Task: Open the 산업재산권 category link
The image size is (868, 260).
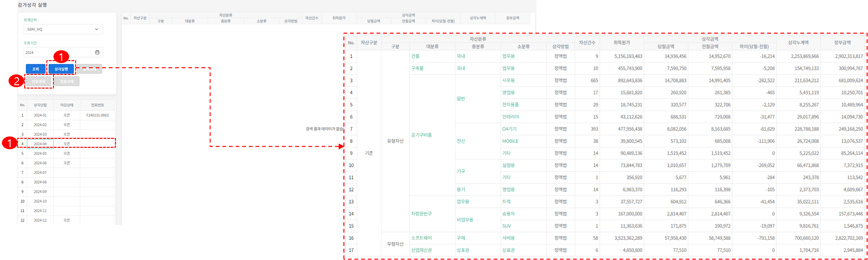Action: (x=421, y=250)
